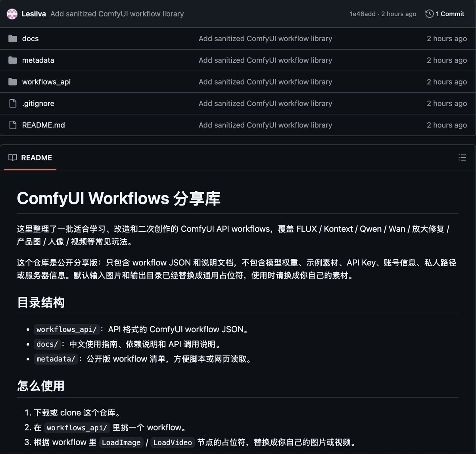This screenshot has width=476, height=454.
Task: Open commit message link in metadata row
Action: click(x=265, y=60)
